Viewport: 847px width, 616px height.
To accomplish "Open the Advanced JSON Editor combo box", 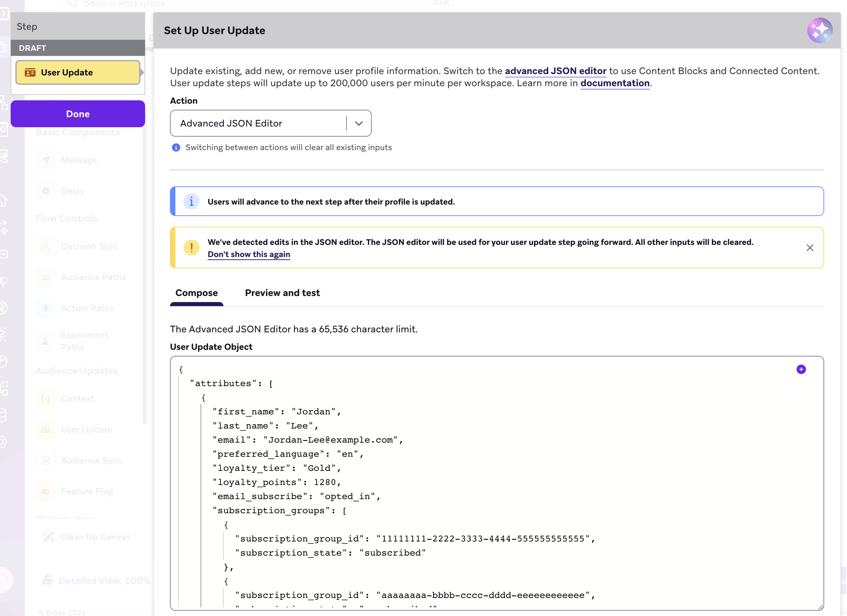I will tap(271, 123).
